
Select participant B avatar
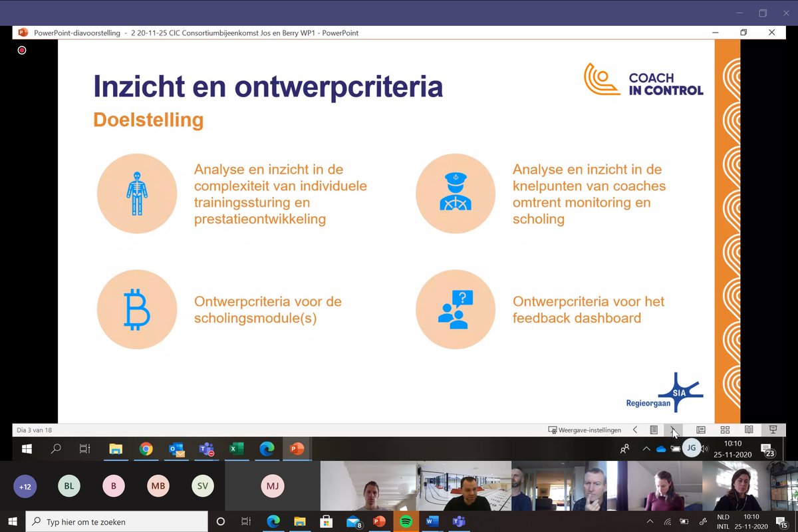coord(114,487)
